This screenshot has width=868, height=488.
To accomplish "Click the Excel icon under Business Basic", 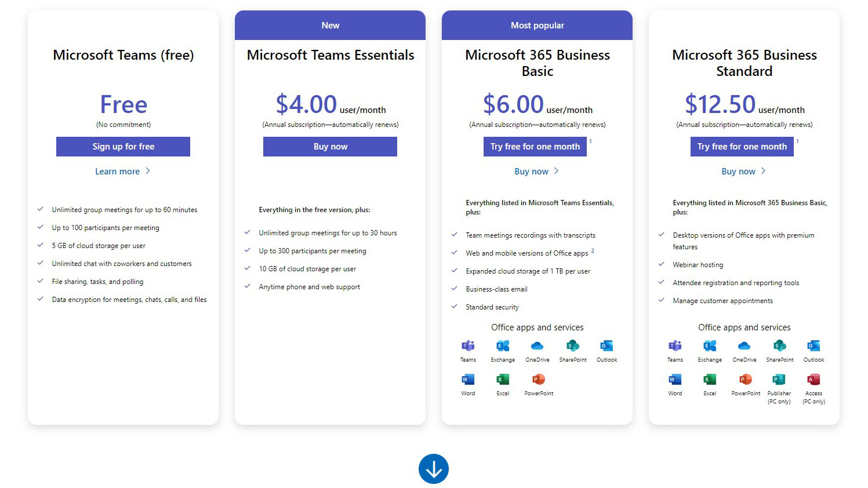I will point(503,380).
